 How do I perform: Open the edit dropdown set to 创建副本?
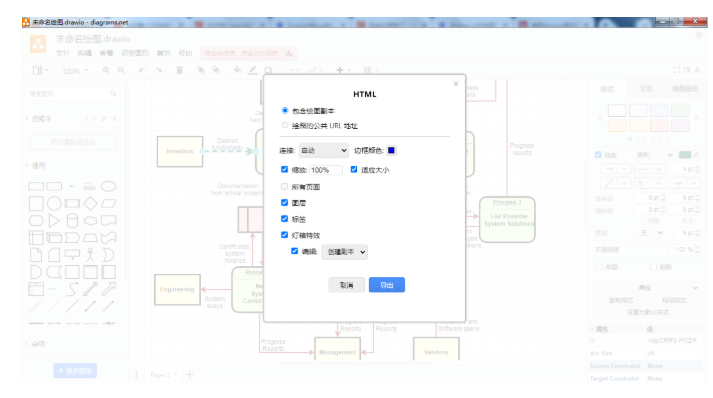[x=345, y=252]
